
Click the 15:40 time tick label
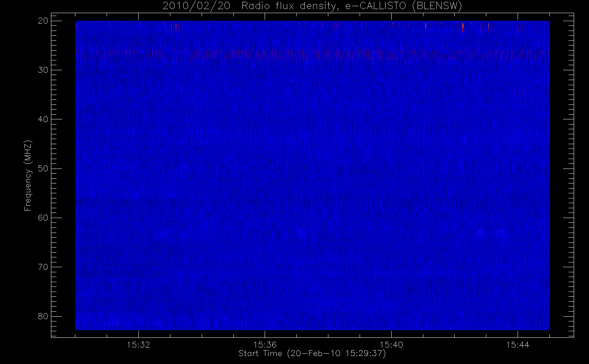point(391,344)
